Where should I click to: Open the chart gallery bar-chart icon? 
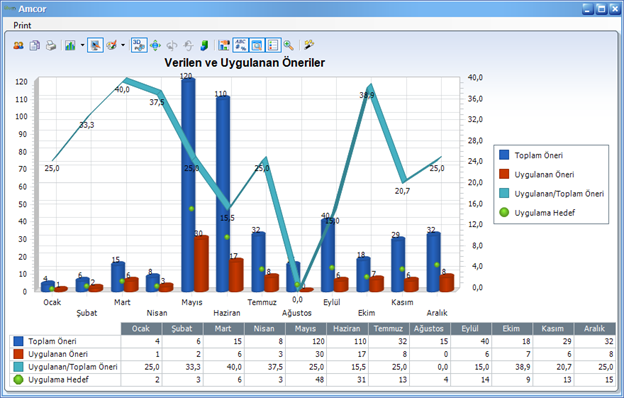click(70, 45)
